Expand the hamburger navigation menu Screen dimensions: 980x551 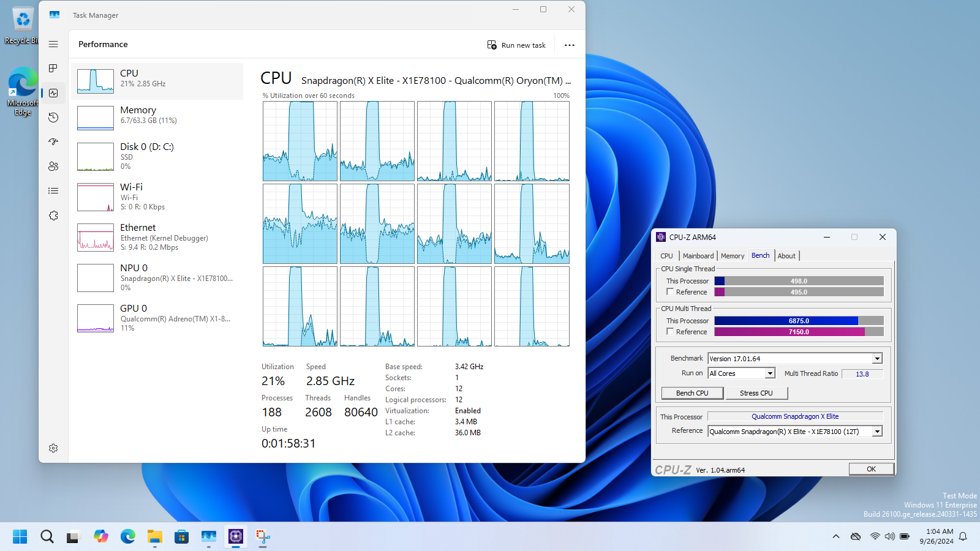[53, 44]
